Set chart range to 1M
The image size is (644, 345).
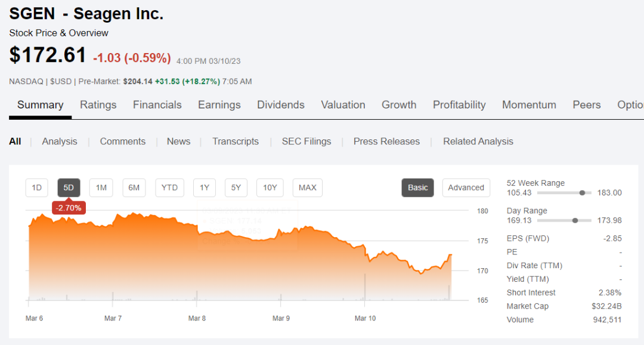[101, 188]
